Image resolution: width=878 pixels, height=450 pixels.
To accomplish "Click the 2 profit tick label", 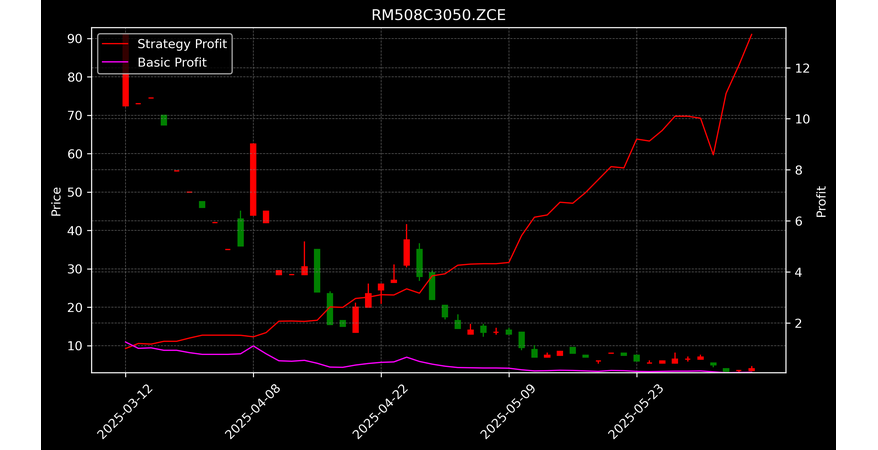I will point(798,324).
